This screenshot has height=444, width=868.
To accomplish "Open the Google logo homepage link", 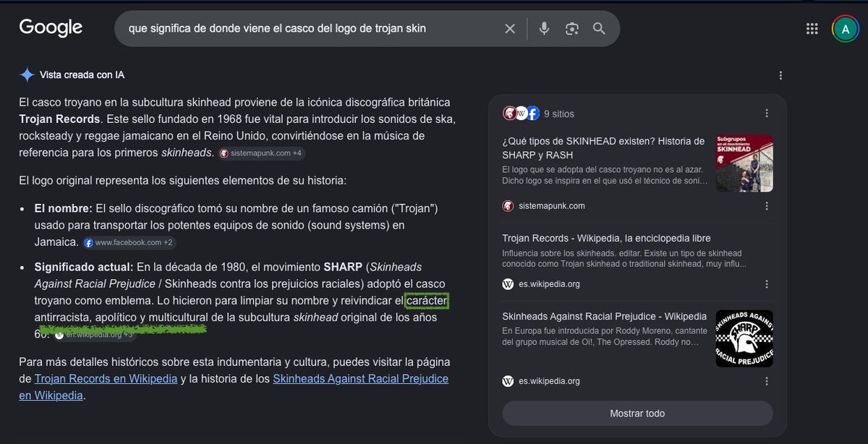I will [x=51, y=27].
